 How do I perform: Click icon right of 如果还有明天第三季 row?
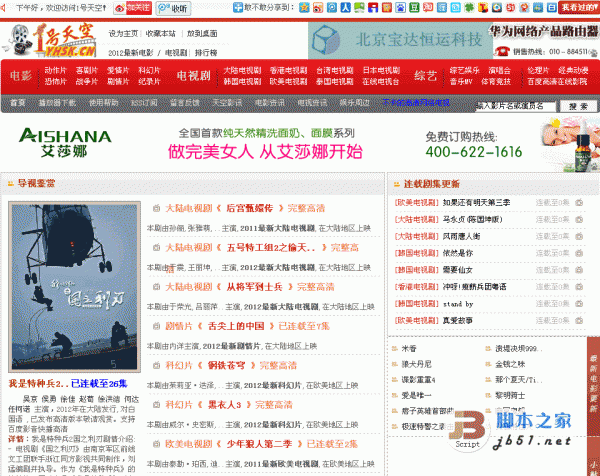579,202
